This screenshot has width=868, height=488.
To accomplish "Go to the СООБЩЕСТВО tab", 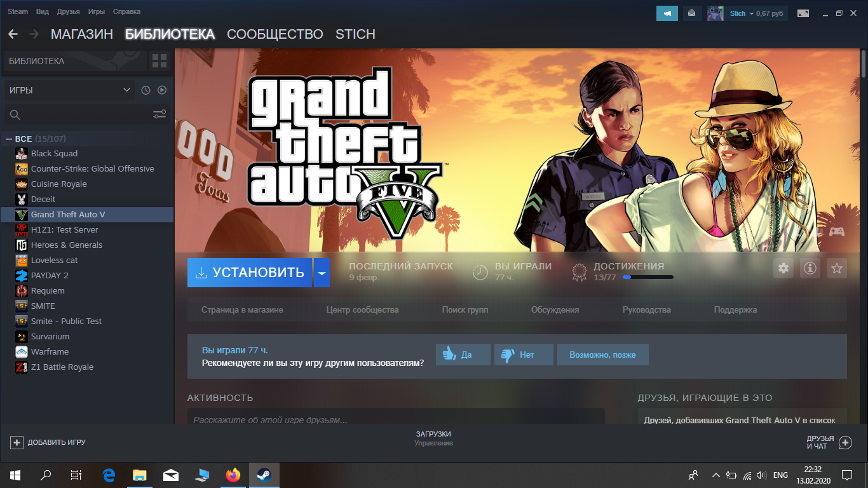I will (x=275, y=34).
